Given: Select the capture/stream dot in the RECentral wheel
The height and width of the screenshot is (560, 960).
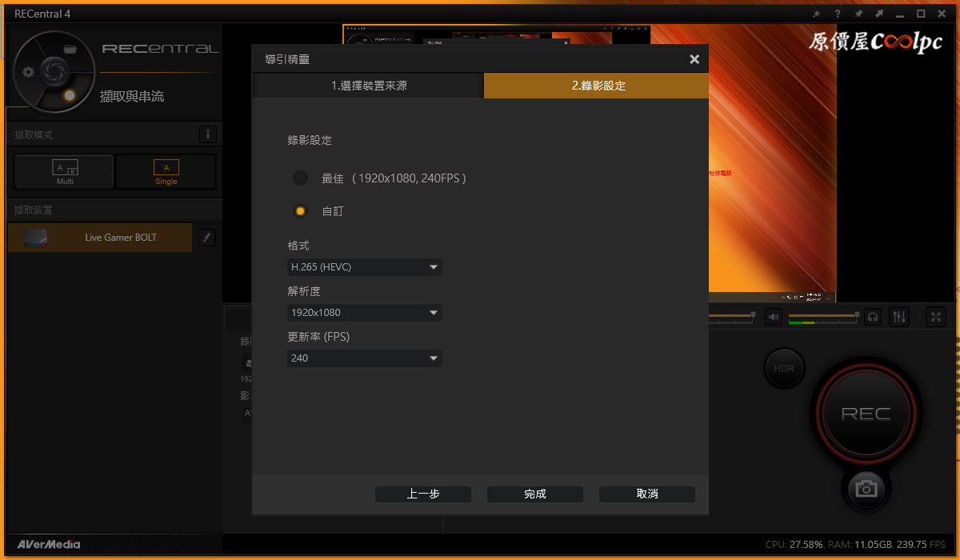Looking at the screenshot, I should (x=70, y=95).
